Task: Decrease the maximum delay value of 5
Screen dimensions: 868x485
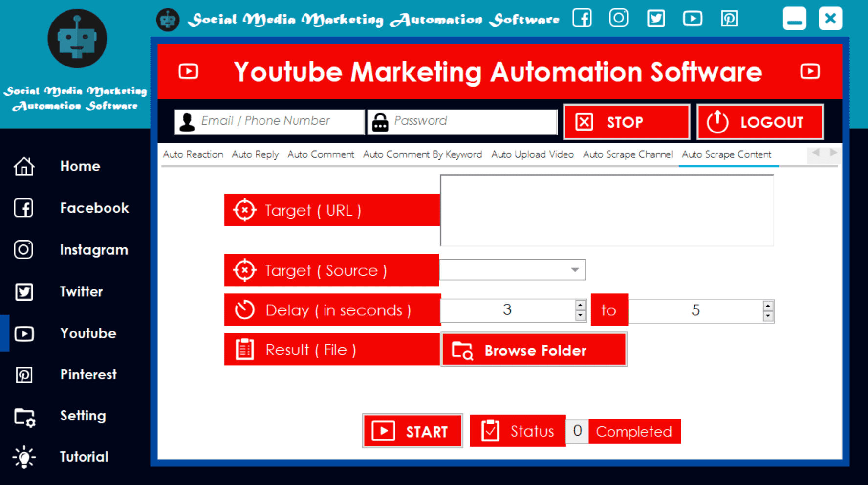Action: pos(768,316)
